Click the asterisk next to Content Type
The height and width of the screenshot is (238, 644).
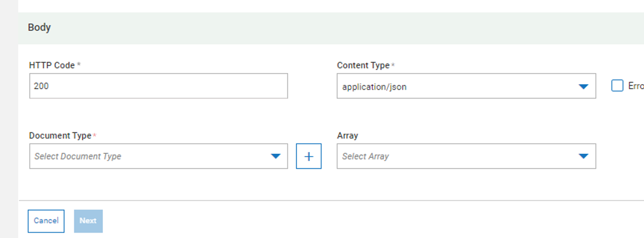point(393,65)
